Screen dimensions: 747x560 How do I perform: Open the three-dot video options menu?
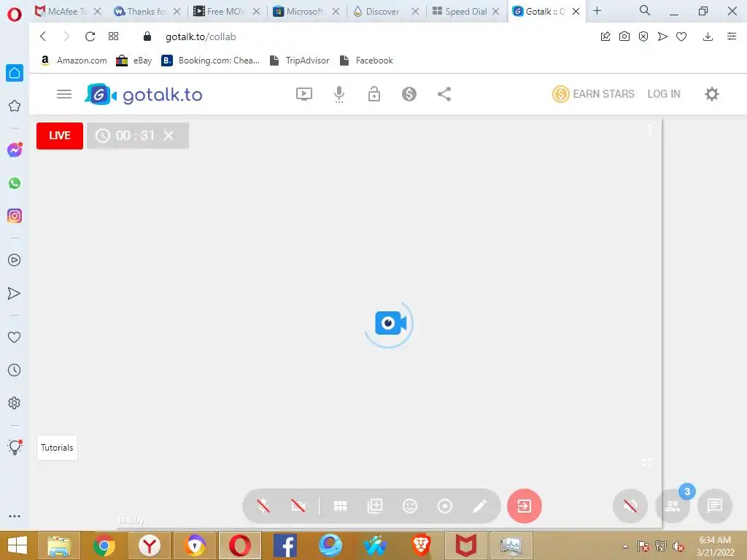click(x=649, y=130)
